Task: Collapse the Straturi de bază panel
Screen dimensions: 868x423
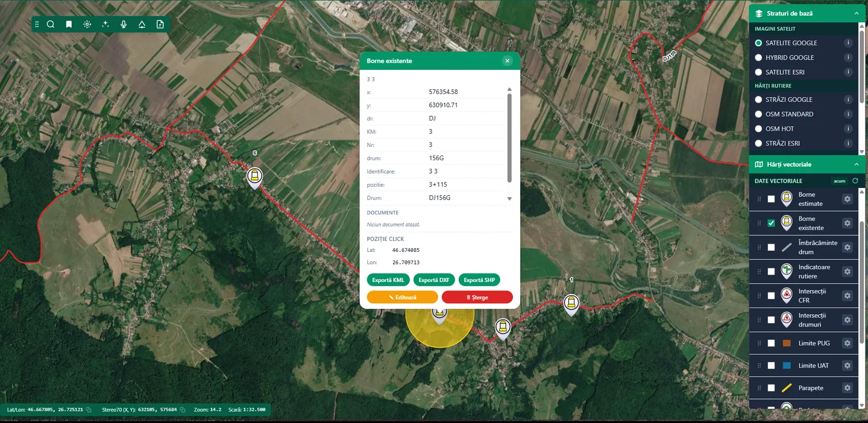Action: click(856, 13)
